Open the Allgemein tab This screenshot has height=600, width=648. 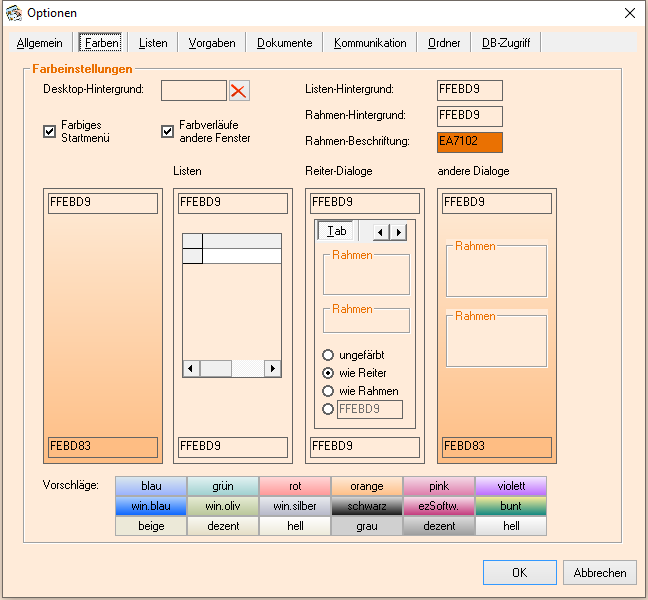pyautogui.click(x=40, y=43)
